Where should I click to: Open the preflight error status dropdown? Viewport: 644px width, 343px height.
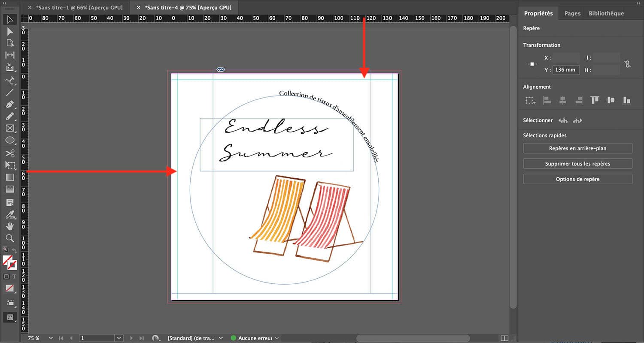coord(277,338)
